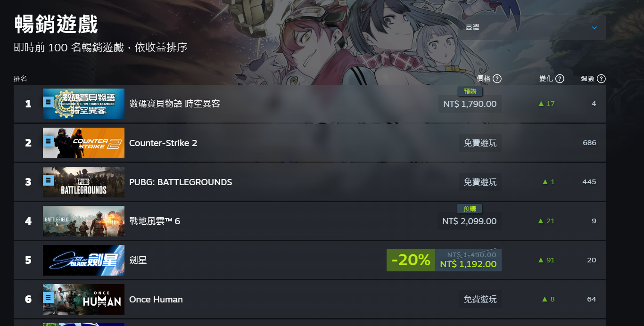
Task: Select the PUBG: BATTLEGROUNDS row title
Action: click(x=181, y=182)
